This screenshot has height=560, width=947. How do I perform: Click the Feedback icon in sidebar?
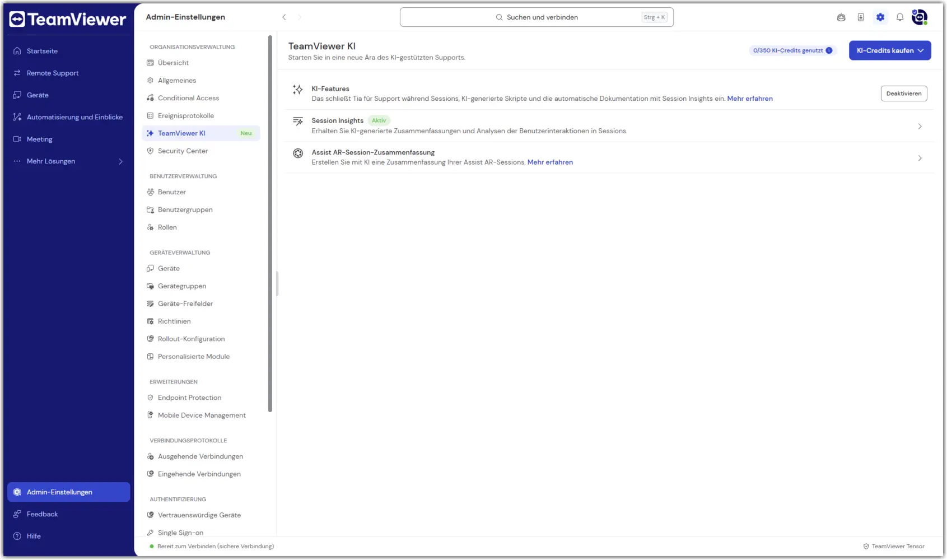pyautogui.click(x=17, y=514)
